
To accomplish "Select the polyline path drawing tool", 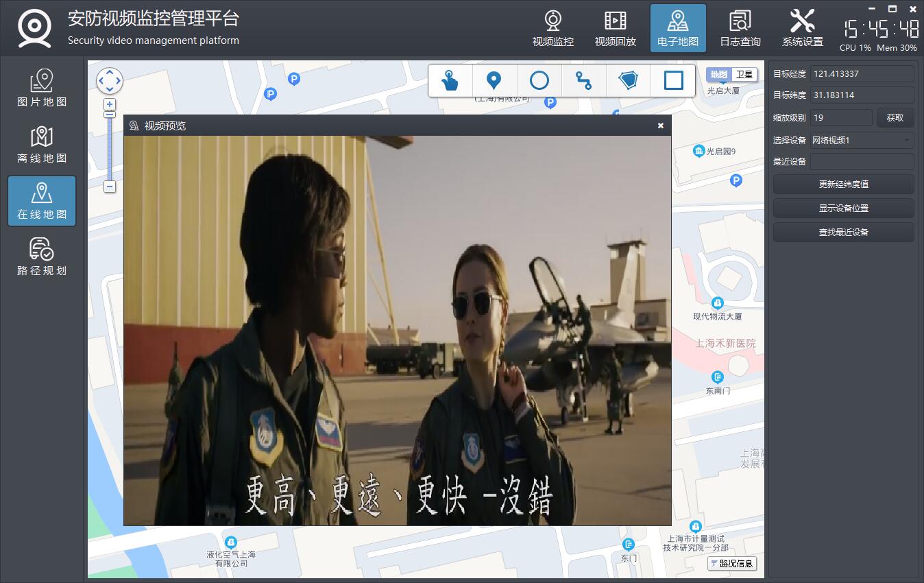I will (x=583, y=81).
